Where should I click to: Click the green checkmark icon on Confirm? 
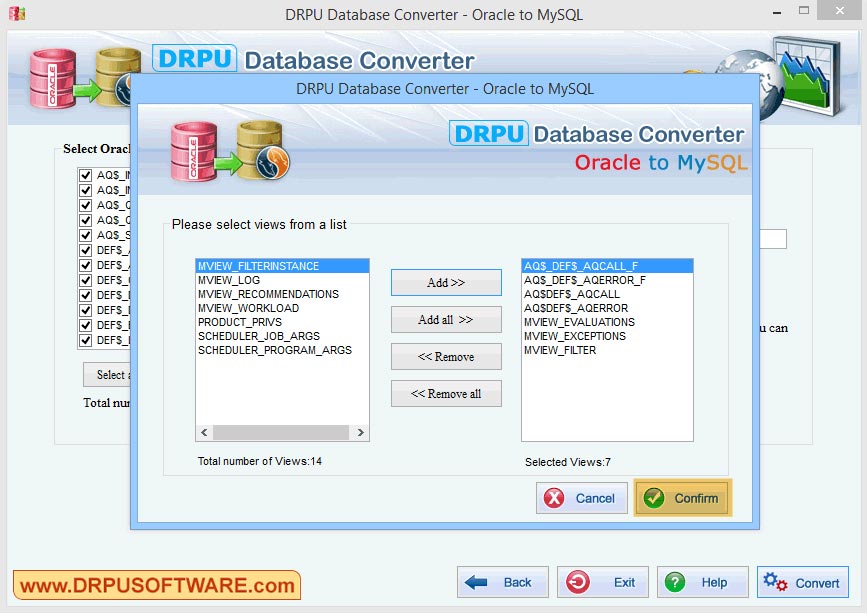tap(654, 498)
